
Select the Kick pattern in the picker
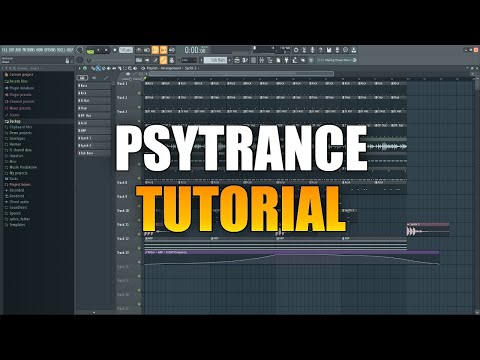point(94,93)
